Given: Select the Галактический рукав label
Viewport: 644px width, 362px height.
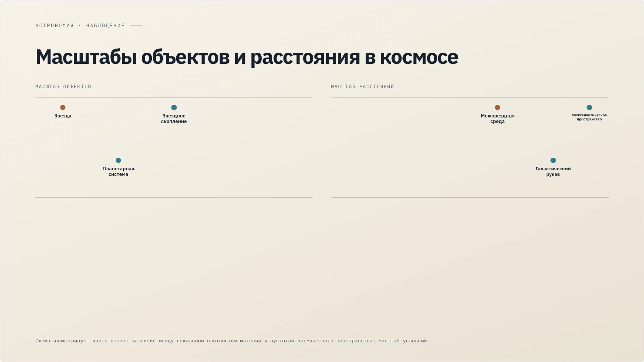Looking at the screenshot, I should [x=553, y=171].
